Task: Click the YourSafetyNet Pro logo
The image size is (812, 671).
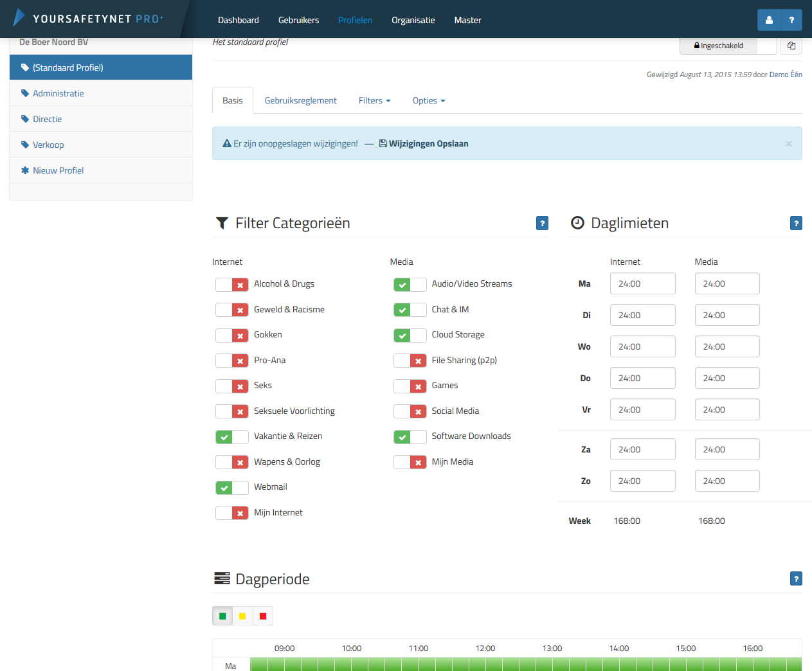Action: (x=89, y=19)
